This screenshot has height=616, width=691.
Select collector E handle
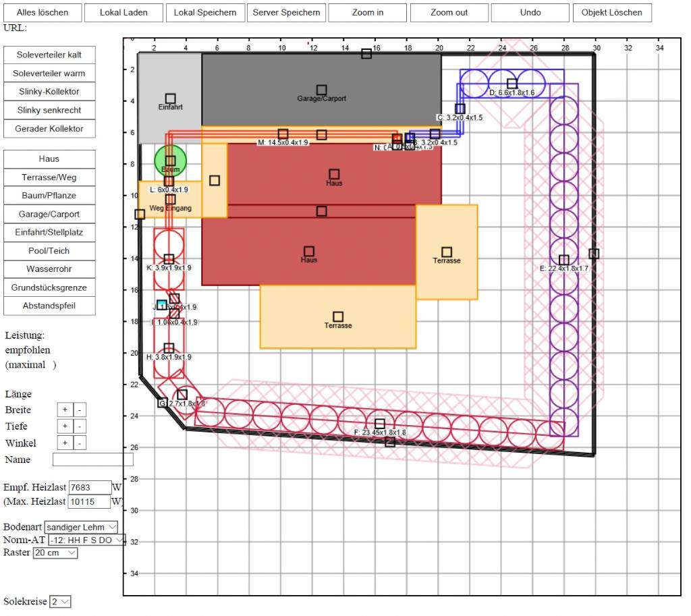click(564, 260)
